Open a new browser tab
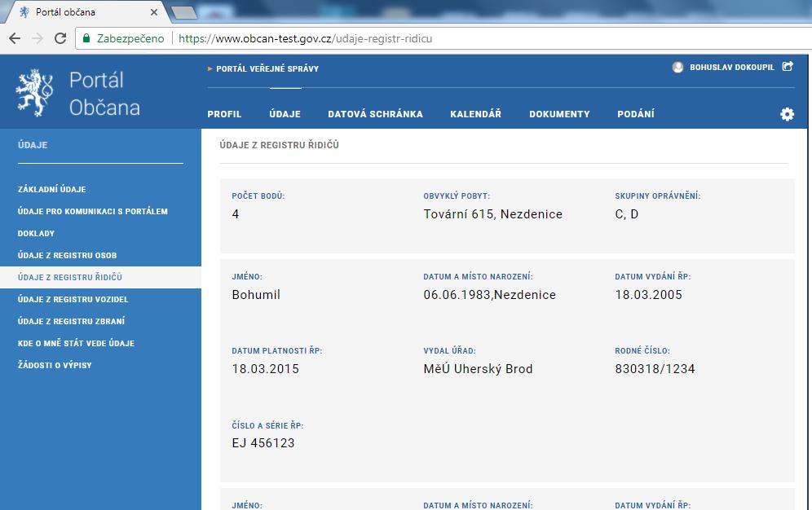Screen dimensions: 812x510 (183, 12)
